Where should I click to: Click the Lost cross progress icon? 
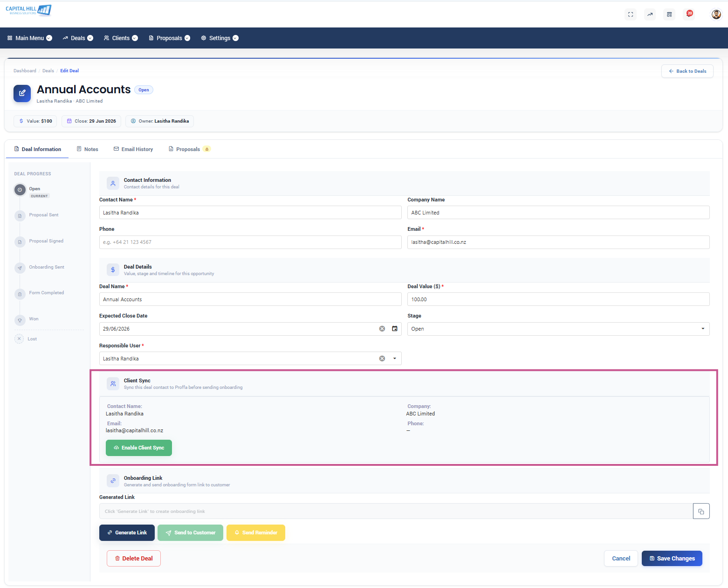pyautogui.click(x=19, y=339)
